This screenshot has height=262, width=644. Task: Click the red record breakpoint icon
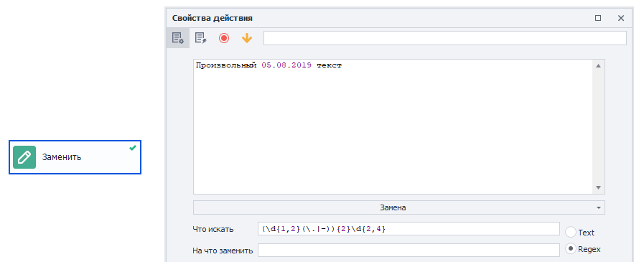pyautogui.click(x=224, y=38)
